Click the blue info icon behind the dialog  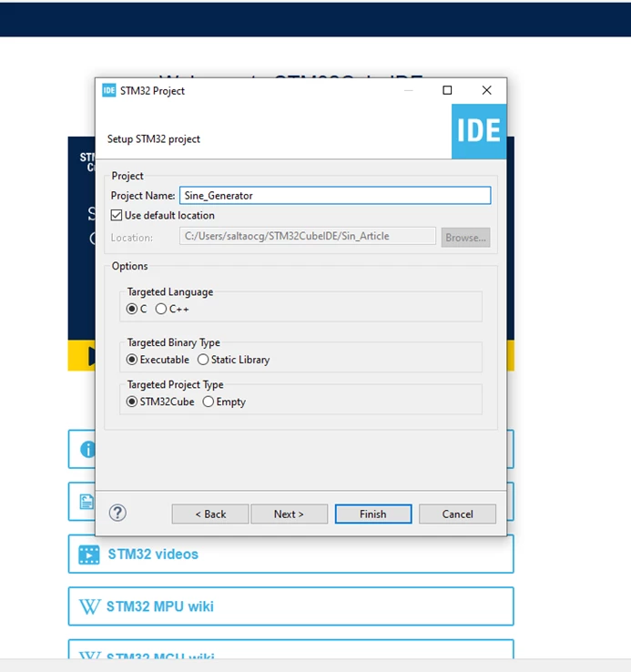coord(87,450)
